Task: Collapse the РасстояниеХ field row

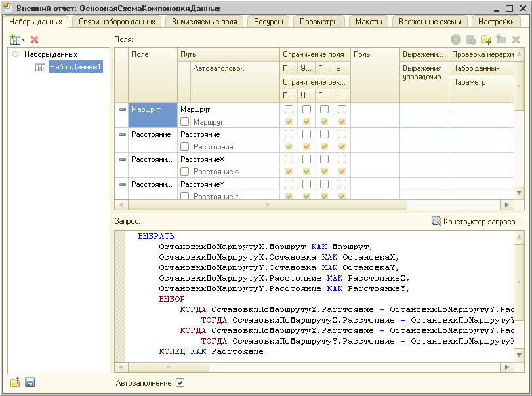Action: pyautogui.click(x=123, y=159)
